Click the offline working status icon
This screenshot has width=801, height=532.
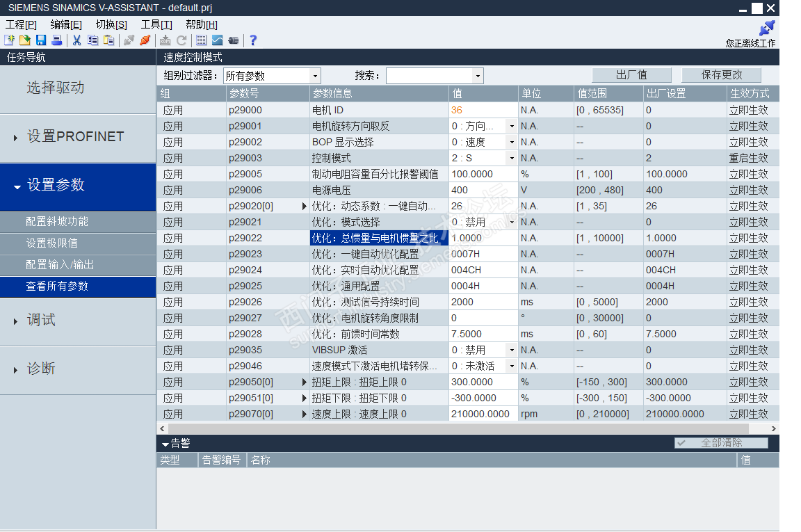(768, 28)
